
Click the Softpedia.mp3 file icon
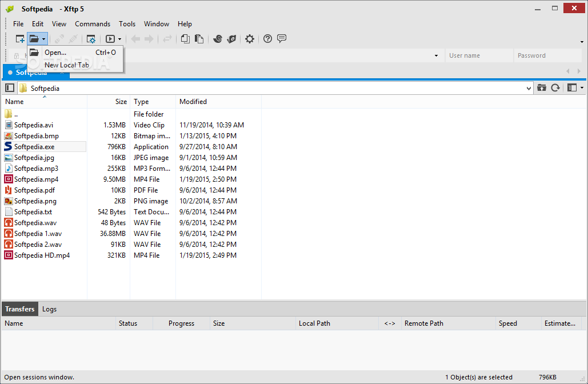point(8,169)
